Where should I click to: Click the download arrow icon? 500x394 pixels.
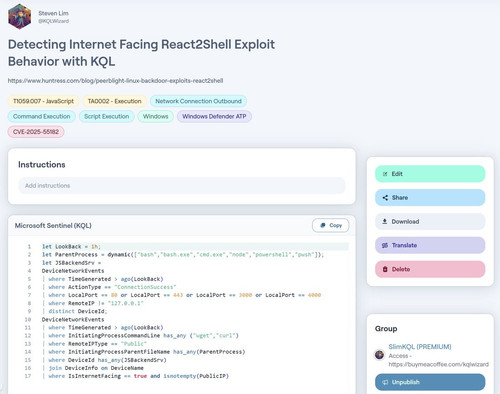[x=385, y=221]
